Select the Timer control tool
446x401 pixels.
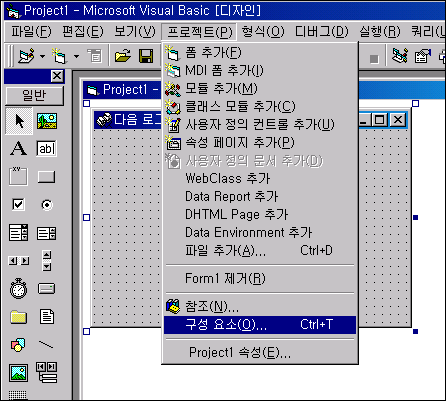click(18, 289)
